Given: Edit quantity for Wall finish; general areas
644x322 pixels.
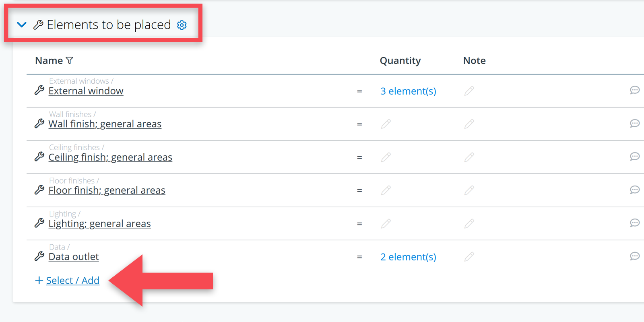Looking at the screenshot, I should coord(386,124).
